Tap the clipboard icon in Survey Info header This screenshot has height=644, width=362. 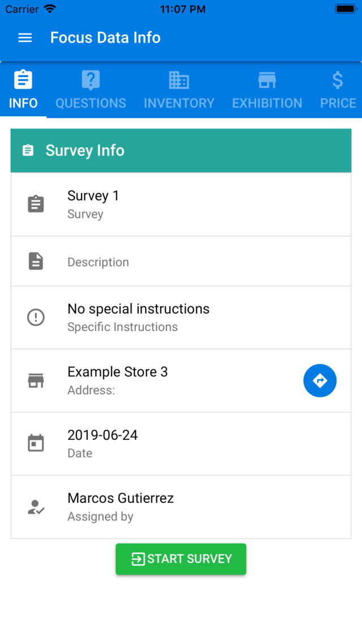[x=28, y=150]
